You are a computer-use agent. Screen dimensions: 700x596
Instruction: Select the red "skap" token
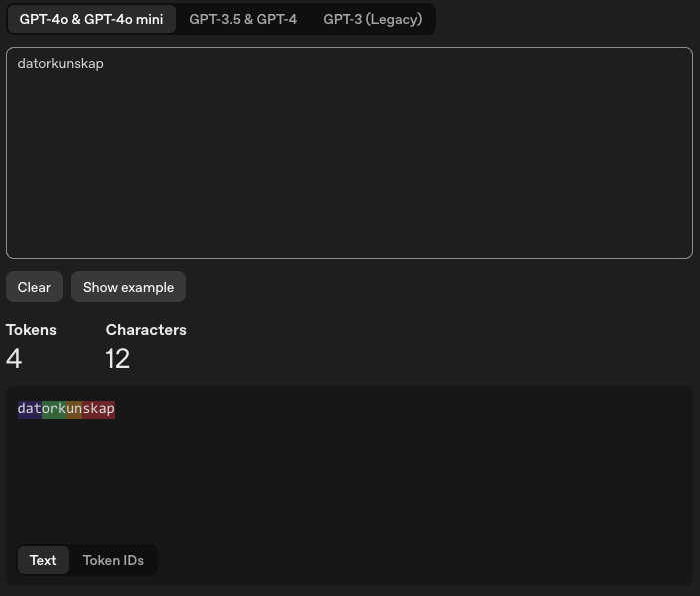pyautogui.click(x=99, y=409)
